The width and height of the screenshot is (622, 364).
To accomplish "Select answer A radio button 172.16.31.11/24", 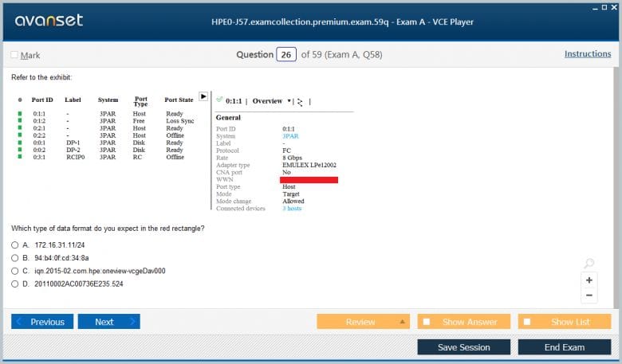I will 14,245.
